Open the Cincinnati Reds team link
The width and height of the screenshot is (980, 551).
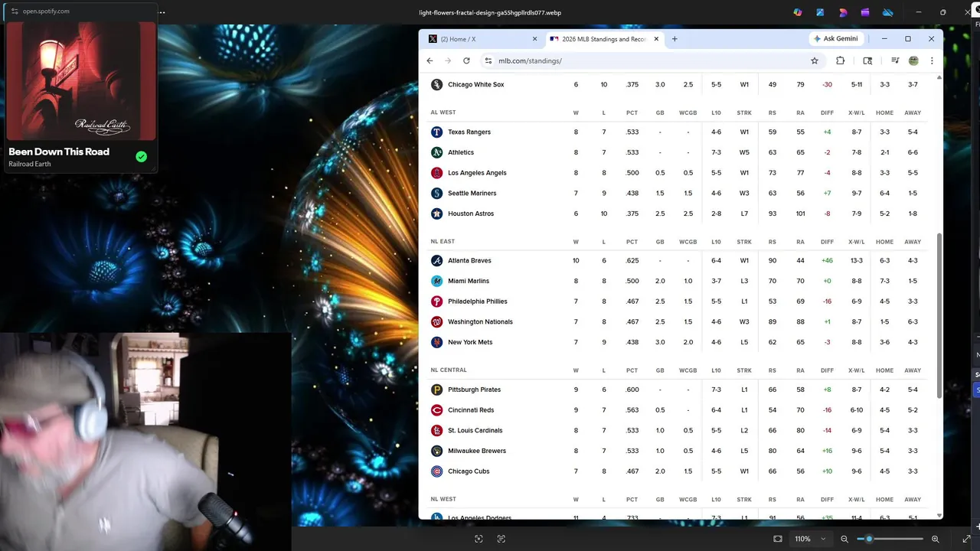[471, 410]
